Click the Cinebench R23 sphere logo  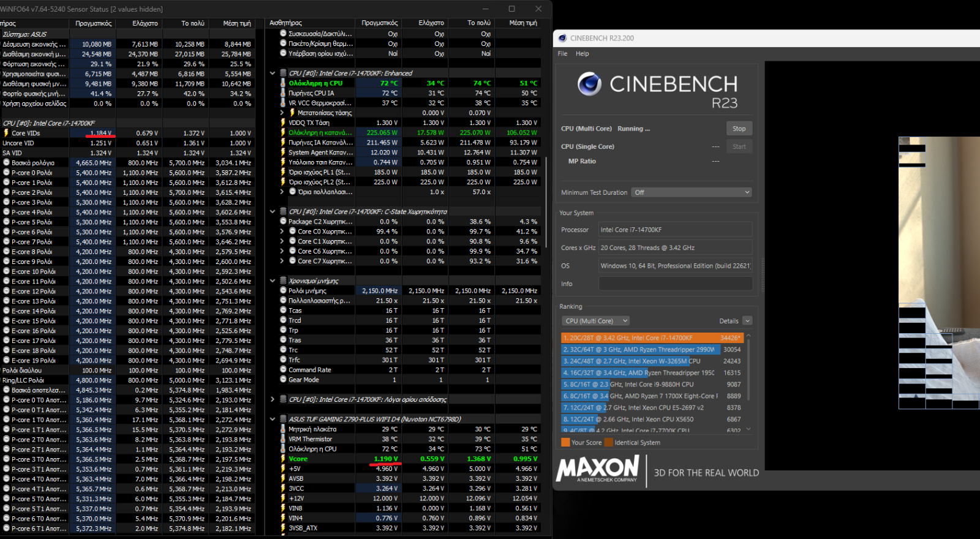coord(589,84)
